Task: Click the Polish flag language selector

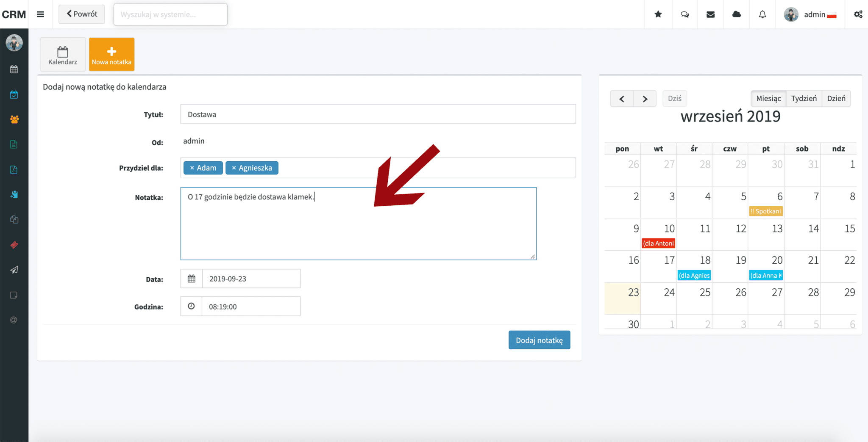Action: (x=832, y=16)
